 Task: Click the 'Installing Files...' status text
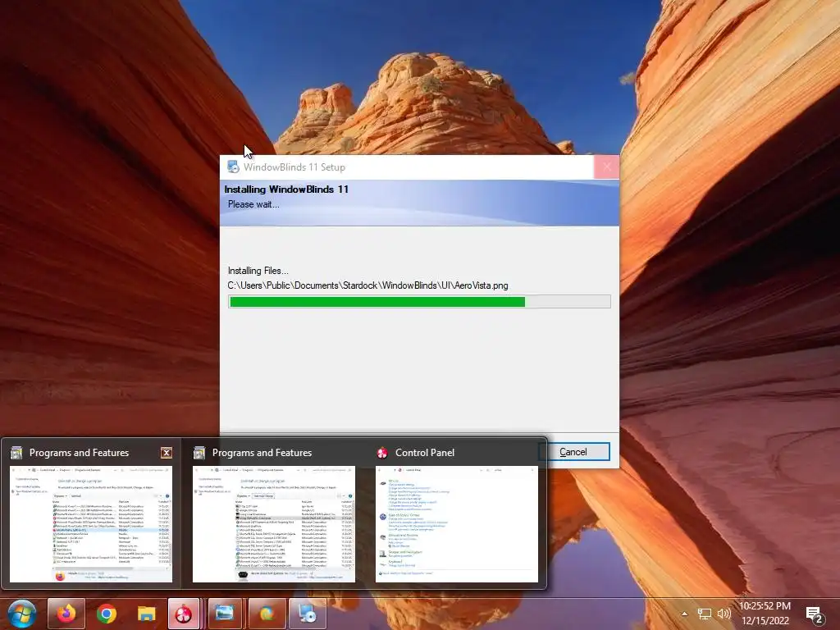pos(258,271)
